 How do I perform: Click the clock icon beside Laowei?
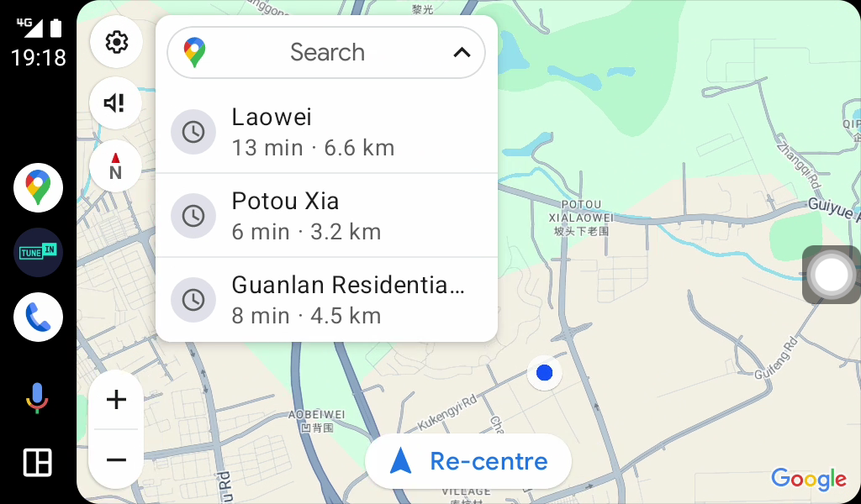[193, 132]
